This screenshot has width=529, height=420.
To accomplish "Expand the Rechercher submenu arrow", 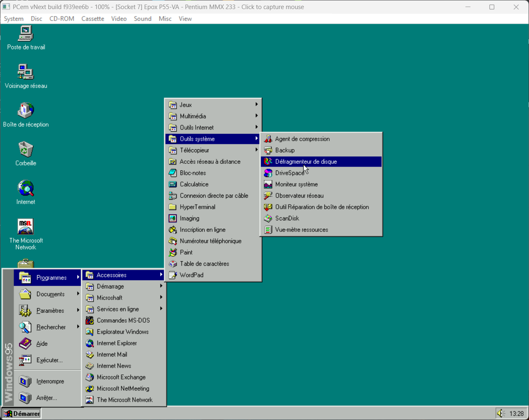I will pyautogui.click(x=78, y=327).
